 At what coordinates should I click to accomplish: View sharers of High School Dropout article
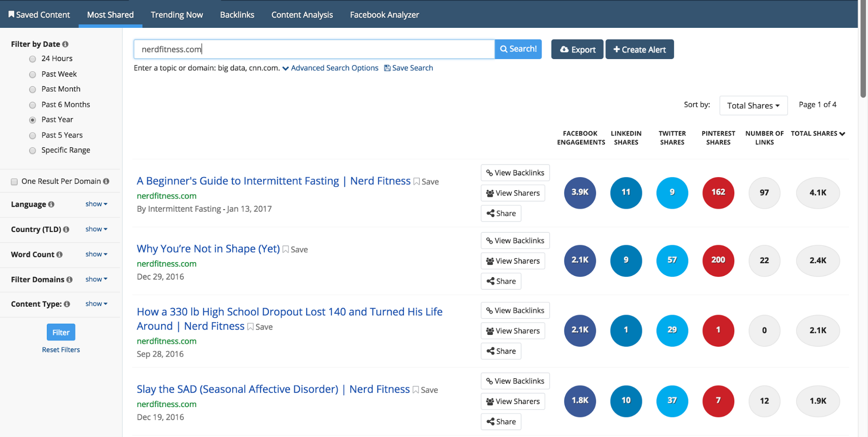[x=513, y=331]
